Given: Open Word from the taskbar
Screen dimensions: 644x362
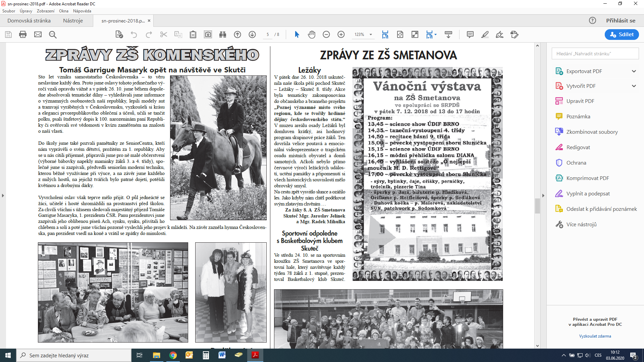Looking at the screenshot, I should pyautogui.click(x=222, y=355).
